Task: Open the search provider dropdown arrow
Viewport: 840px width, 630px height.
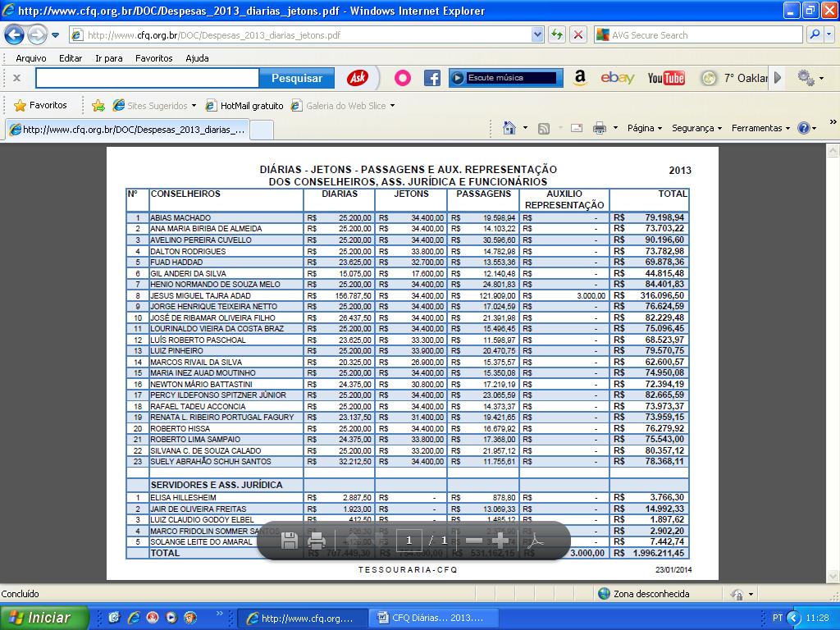Action: click(x=829, y=35)
